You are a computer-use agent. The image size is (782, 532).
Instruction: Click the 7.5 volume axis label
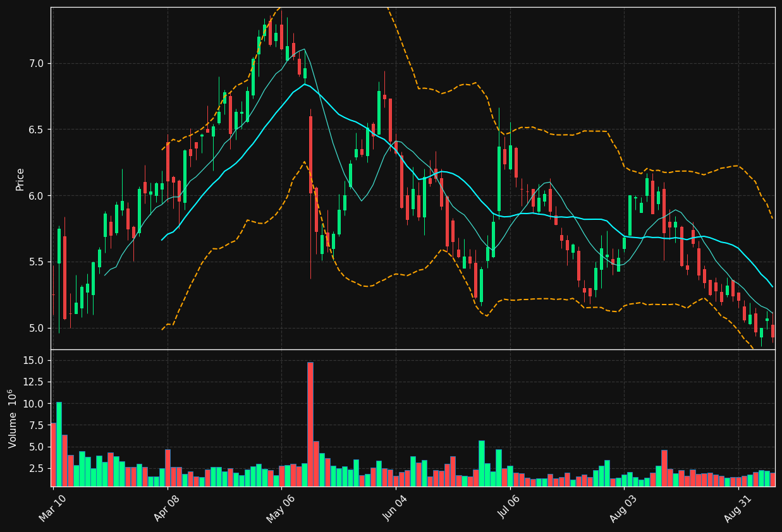coord(36,425)
